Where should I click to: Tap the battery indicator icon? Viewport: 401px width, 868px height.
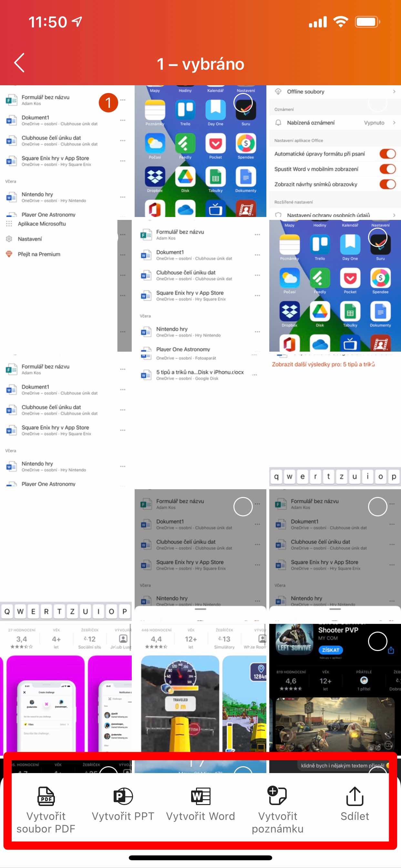pos(367,22)
